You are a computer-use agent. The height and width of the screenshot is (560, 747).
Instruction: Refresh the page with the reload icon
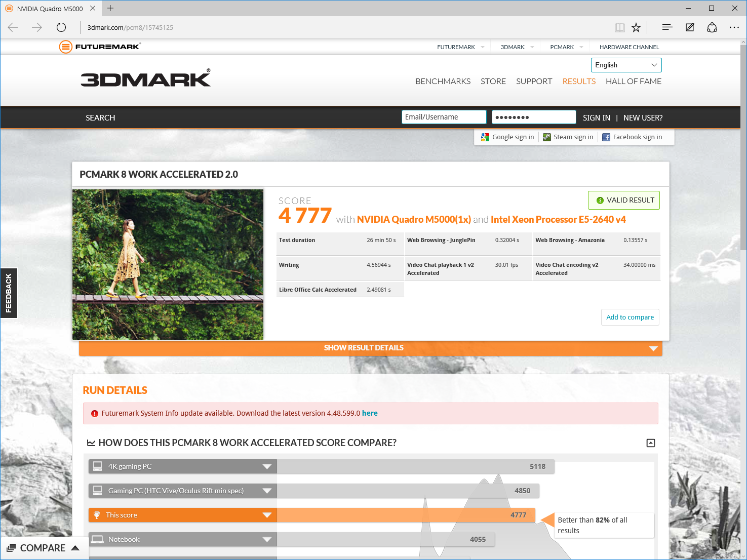[61, 27]
